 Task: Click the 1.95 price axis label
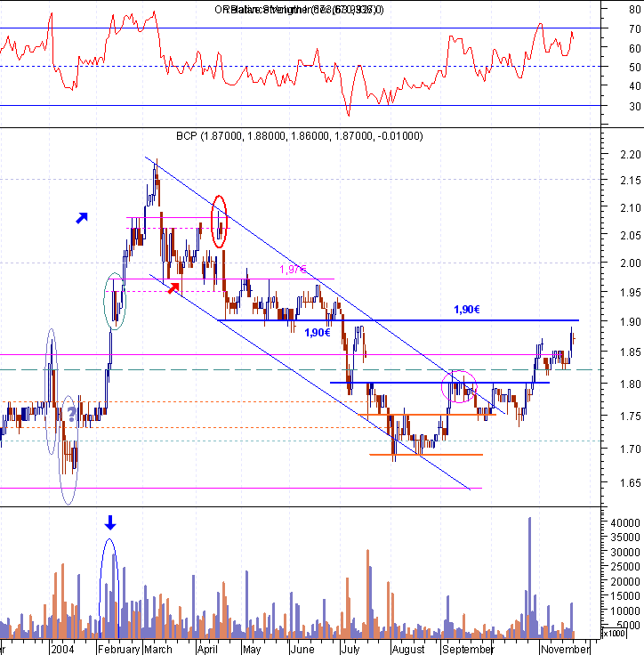pyautogui.click(x=631, y=293)
